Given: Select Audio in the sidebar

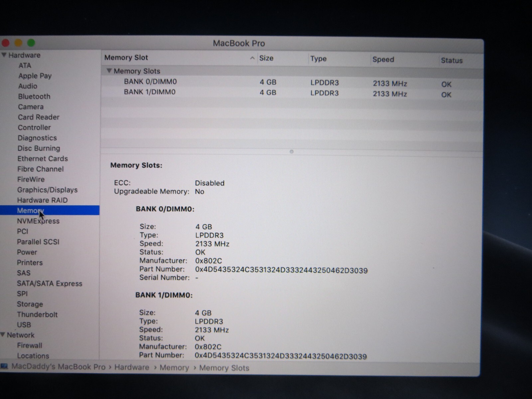Looking at the screenshot, I should point(28,86).
